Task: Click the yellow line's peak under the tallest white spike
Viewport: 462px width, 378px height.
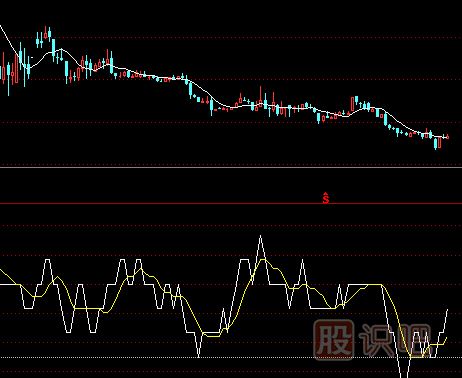Action: 263,259
